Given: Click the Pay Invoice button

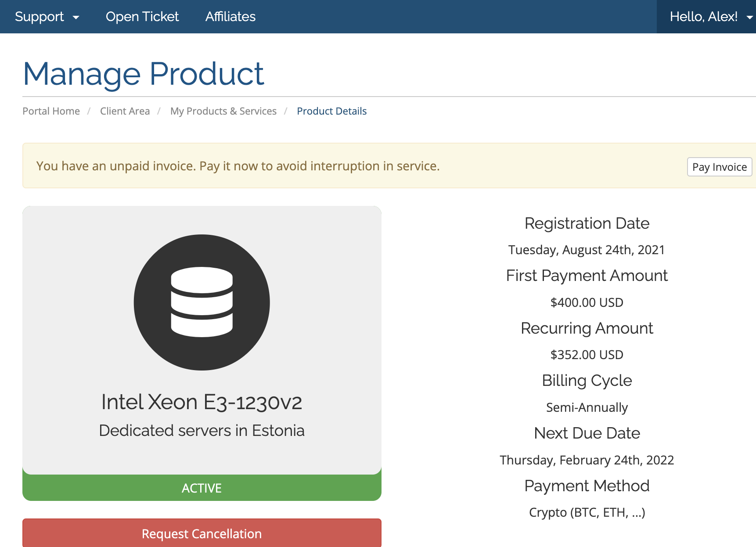Looking at the screenshot, I should (720, 167).
